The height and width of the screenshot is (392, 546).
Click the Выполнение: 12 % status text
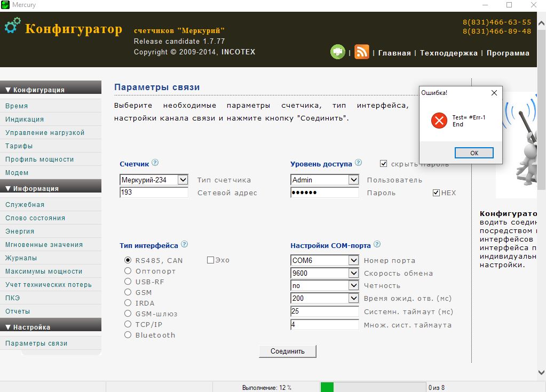[267, 388]
